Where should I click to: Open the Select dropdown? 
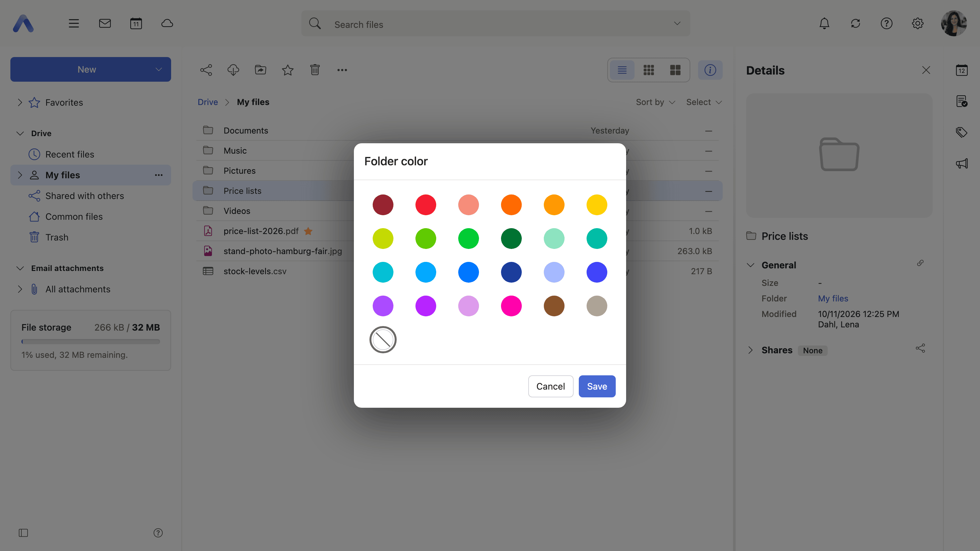coord(704,102)
